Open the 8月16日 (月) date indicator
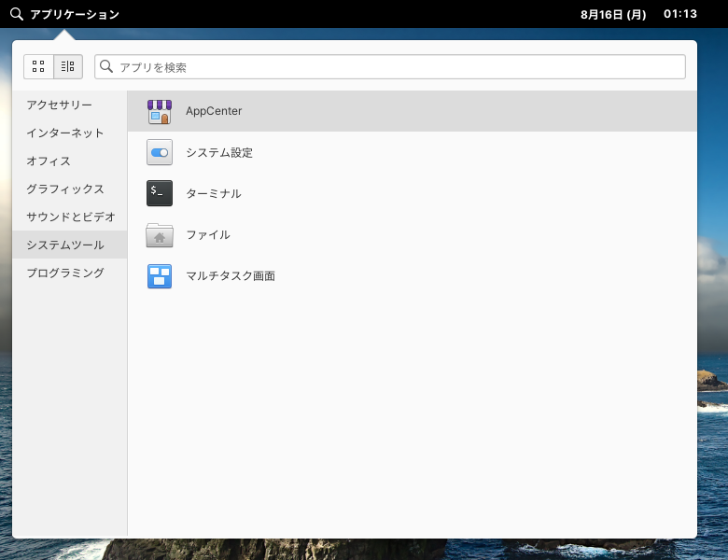 tap(613, 14)
